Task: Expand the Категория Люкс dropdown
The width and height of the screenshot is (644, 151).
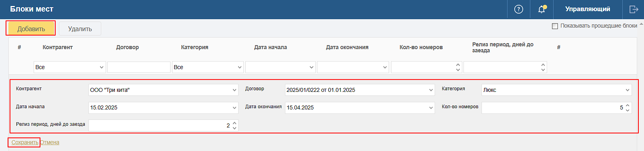Action: click(x=557, y=90)
